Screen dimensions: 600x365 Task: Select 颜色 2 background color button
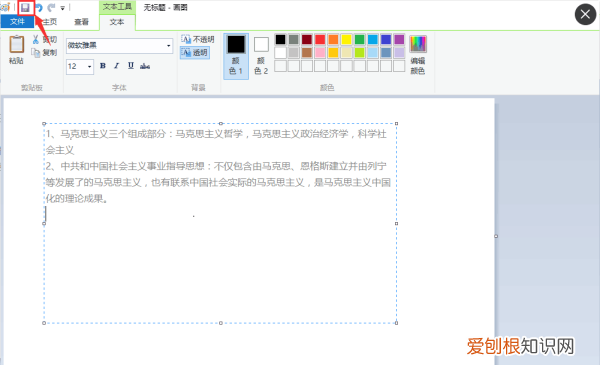[261, 56]
